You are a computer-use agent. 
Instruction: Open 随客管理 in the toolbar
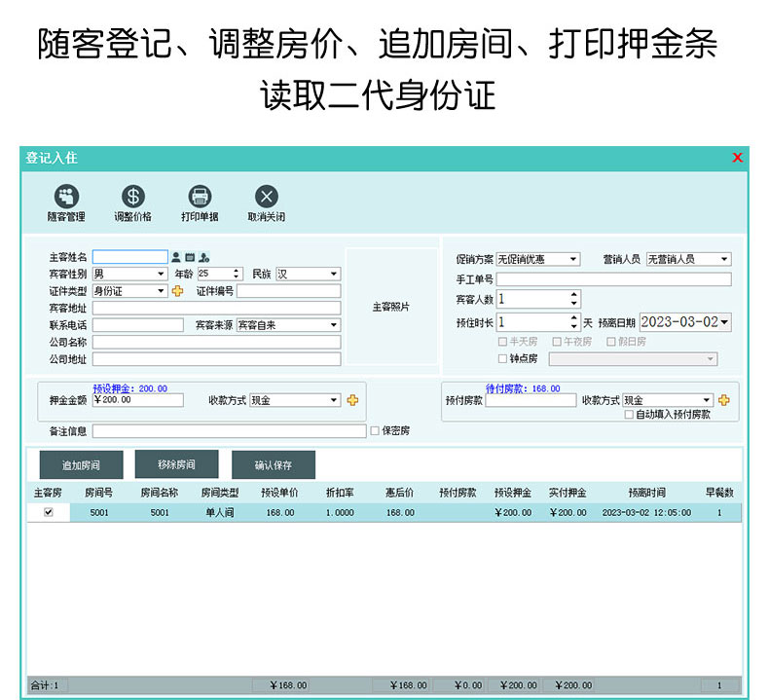(x=66, y=197)
